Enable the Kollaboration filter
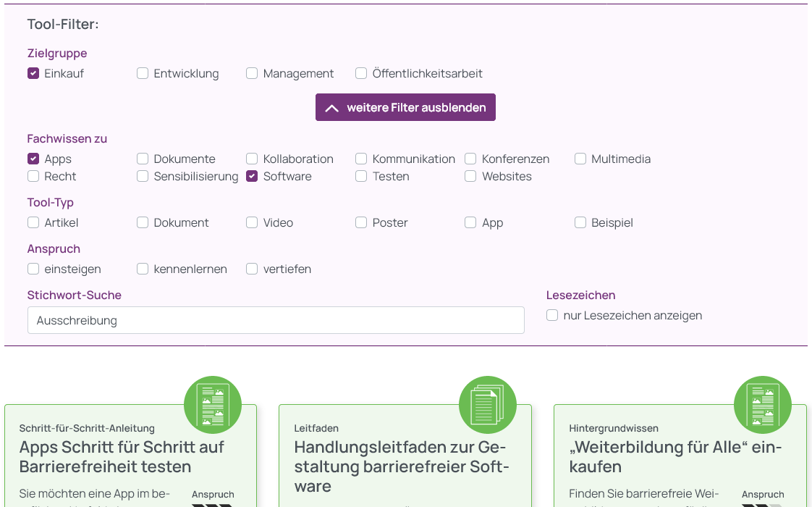Viewport: 812px width, 507px height. (252, 159)
